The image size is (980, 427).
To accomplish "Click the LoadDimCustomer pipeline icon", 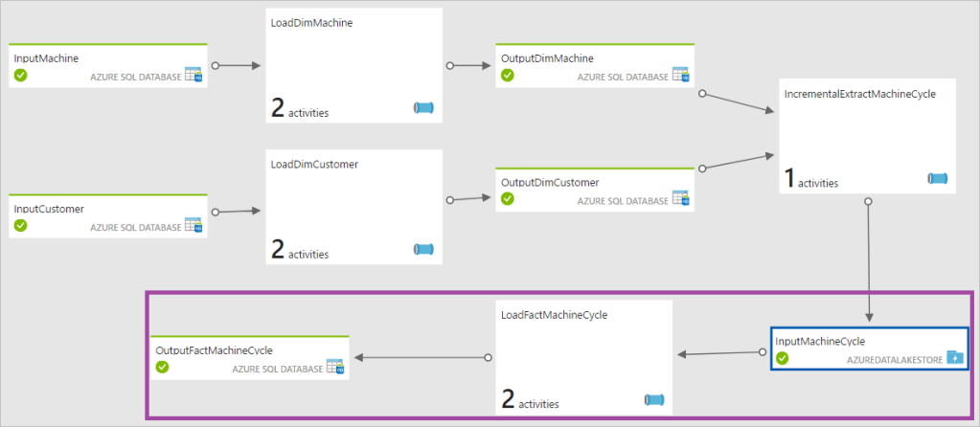I will (423, 250).
